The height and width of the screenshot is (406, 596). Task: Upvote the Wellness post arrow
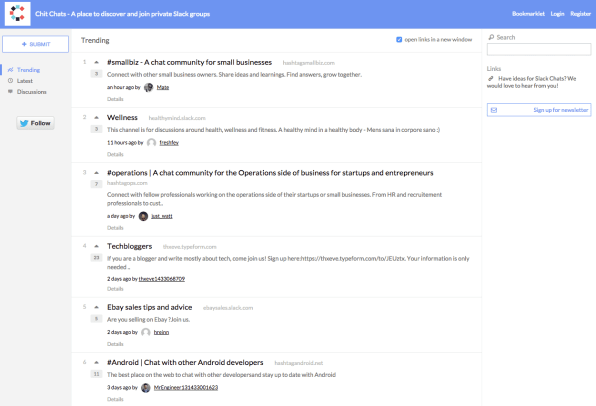click(97, 117)
